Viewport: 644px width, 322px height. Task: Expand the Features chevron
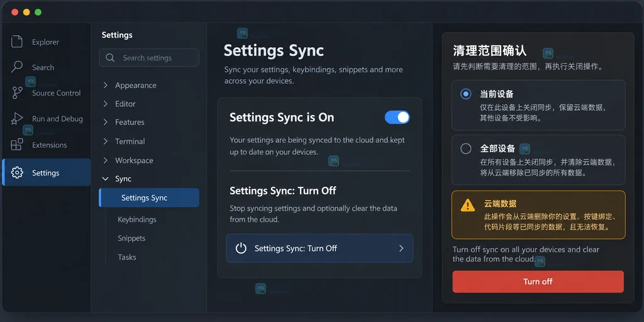click(x=106, y=123)
